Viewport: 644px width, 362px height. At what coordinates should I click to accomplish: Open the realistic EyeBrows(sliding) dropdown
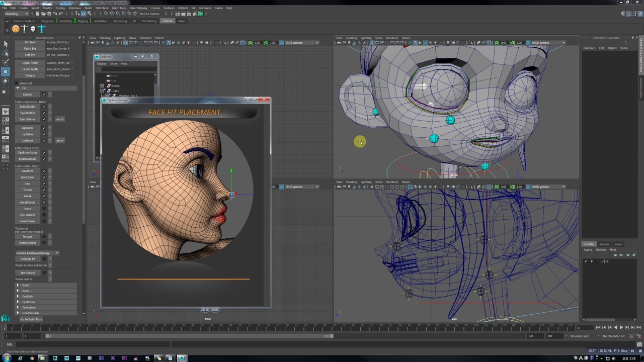[x=37, y=253]
